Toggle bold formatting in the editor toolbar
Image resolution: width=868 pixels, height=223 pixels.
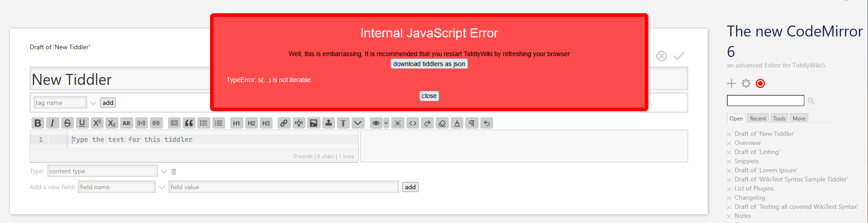pos(38,123)
